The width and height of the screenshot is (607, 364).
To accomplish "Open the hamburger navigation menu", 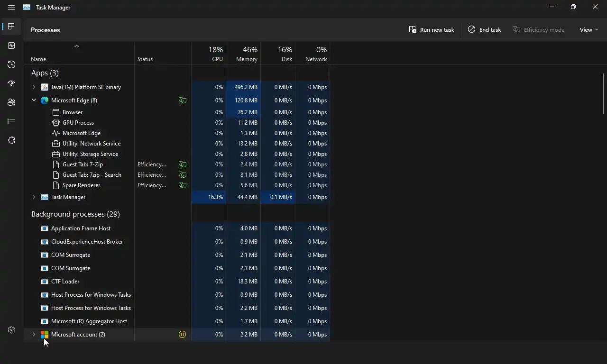I will 11,8.
